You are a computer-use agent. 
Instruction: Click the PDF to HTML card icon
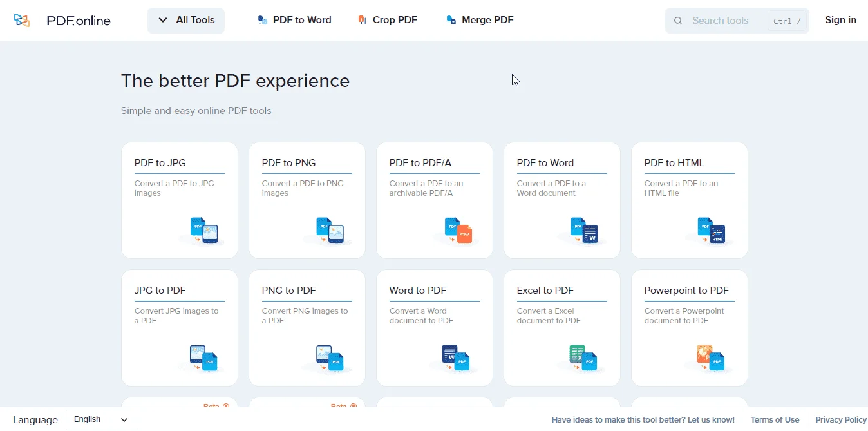pyautogui.click(x=712, y=231)
